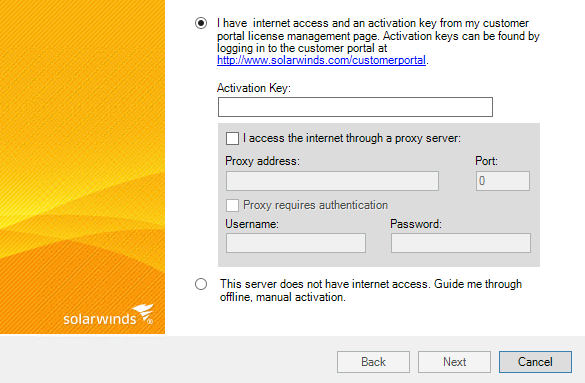Go back with the Back button
This screenshot has width=585, height=383.
click(x=373, y=362)
